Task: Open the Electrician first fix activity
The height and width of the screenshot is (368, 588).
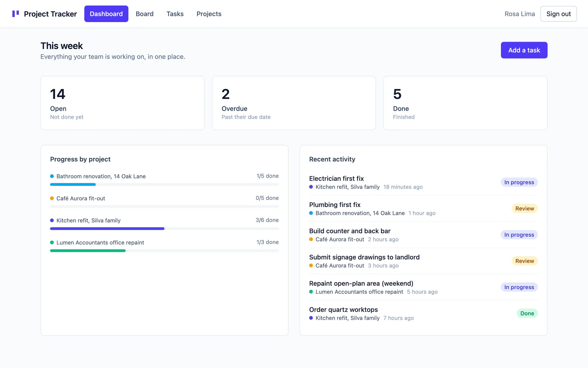Action: [x=424, y=182]
